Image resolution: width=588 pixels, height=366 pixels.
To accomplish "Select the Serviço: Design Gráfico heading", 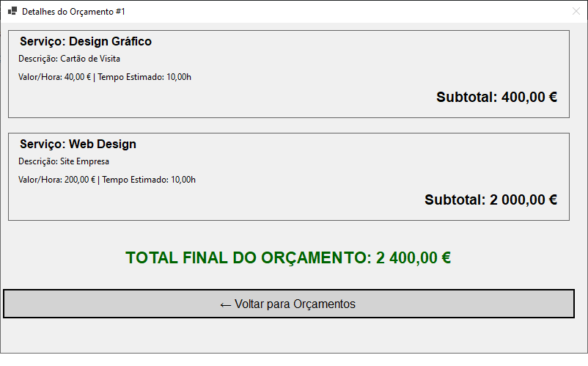I will pos(86,42).
